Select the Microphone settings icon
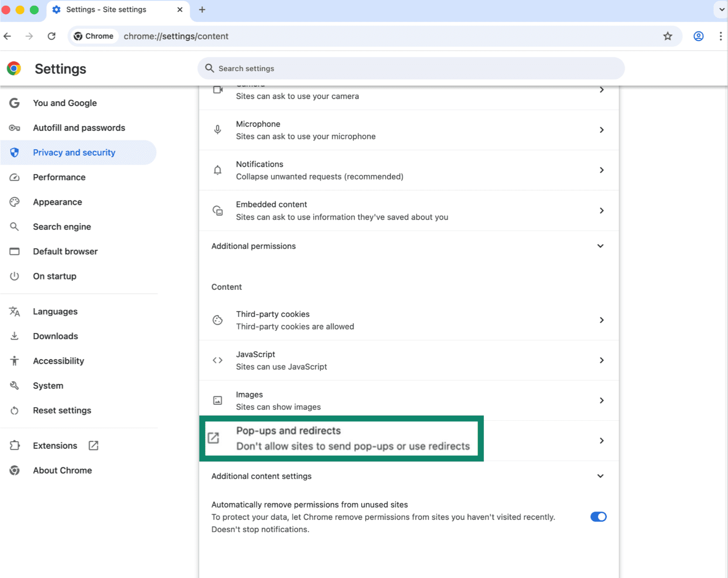 tap(218, 129)
